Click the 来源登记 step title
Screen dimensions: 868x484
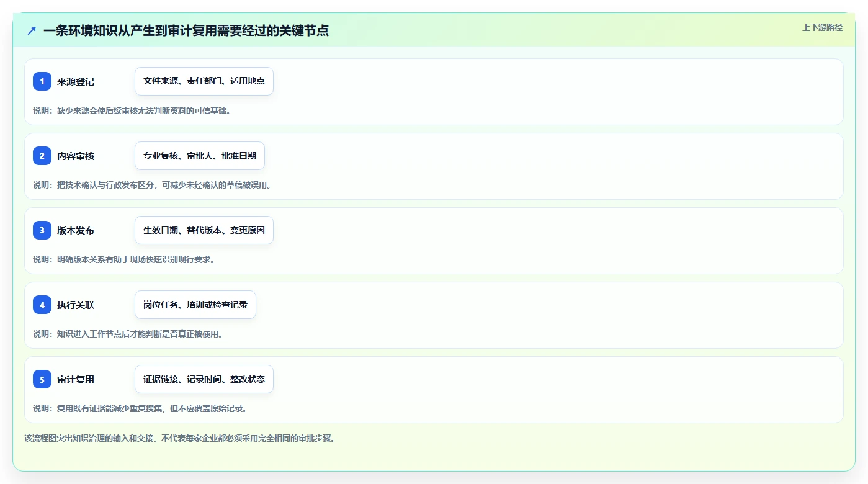[x=76, y=81]
